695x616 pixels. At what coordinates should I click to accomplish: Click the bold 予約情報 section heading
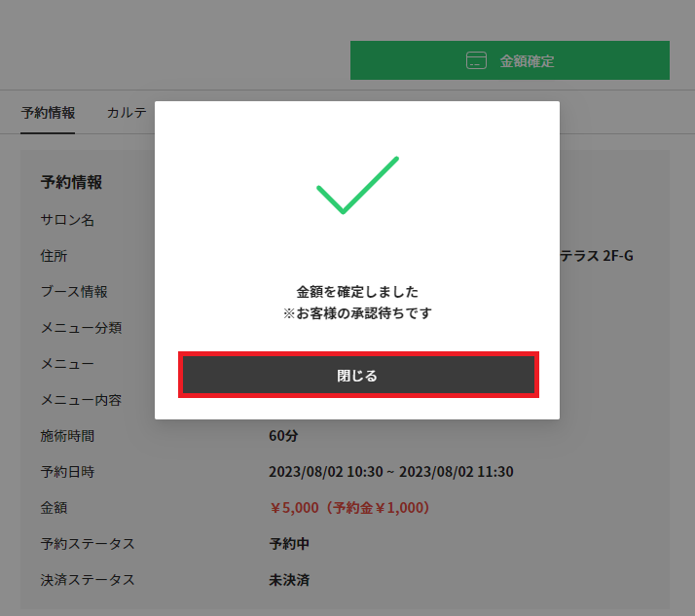point(71,182)
